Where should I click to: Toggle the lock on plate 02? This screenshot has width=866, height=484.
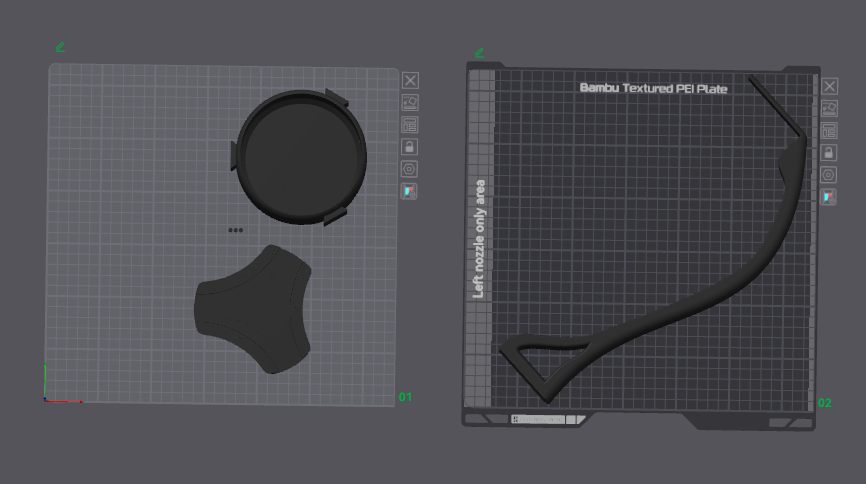coord(828,152)
